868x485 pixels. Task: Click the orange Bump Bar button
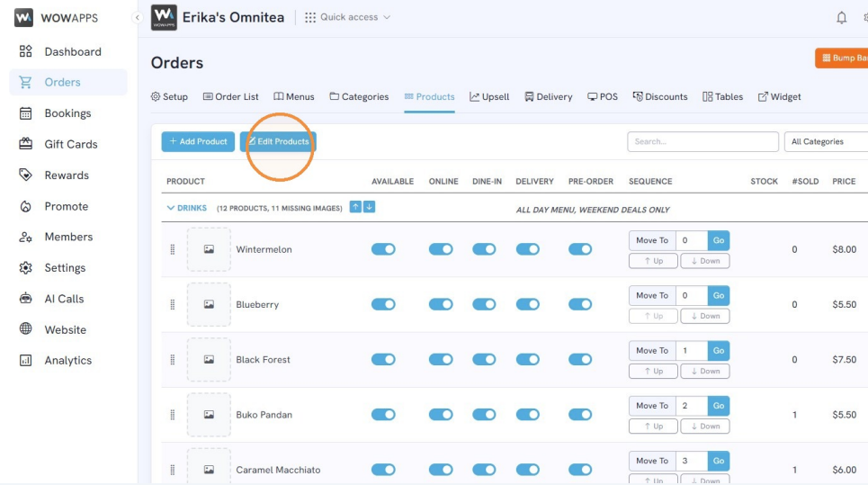pyautogui.click(x=842, y=58)
